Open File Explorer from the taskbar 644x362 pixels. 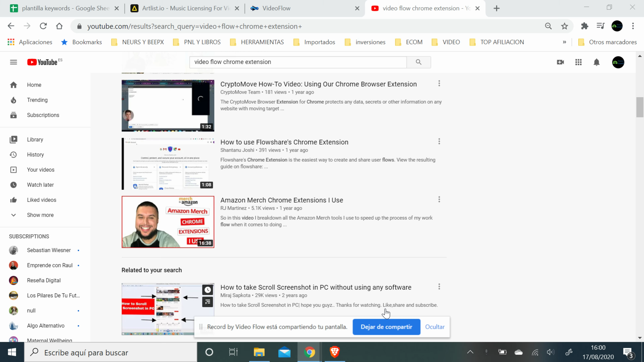[x=259, y=352]
